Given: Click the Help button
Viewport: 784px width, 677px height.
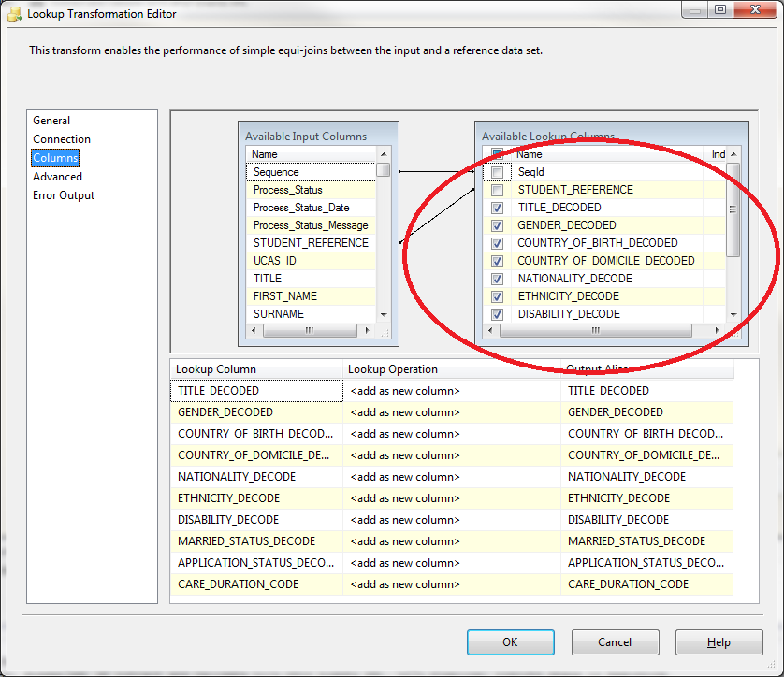Looking at the screenshot, I should 719,642.
